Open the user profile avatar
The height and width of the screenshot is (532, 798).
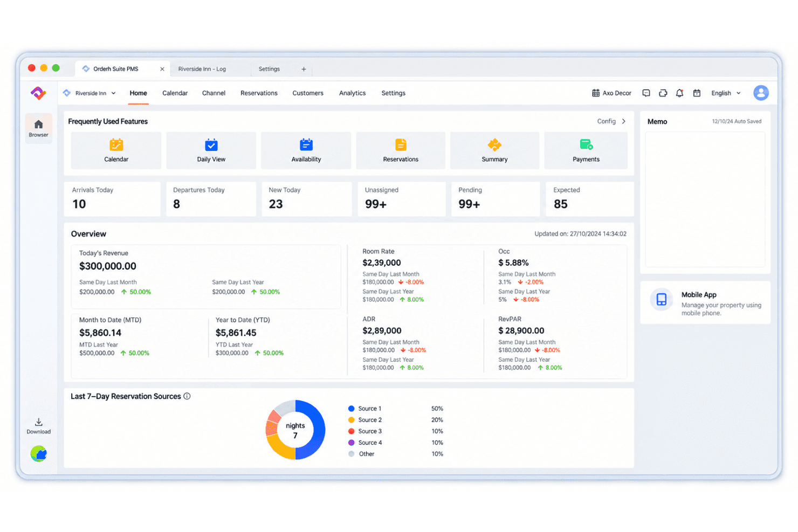tap(761, 93)
